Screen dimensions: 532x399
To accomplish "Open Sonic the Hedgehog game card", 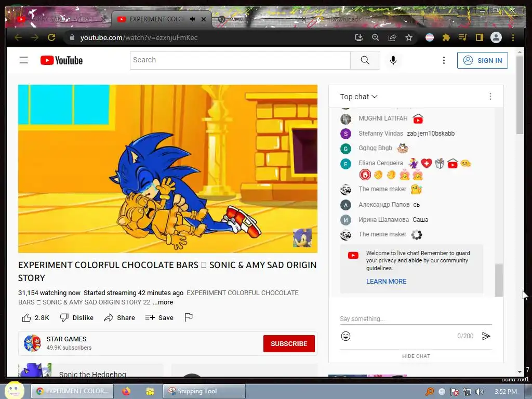I will pyautogui.click(x=91, y=370).
